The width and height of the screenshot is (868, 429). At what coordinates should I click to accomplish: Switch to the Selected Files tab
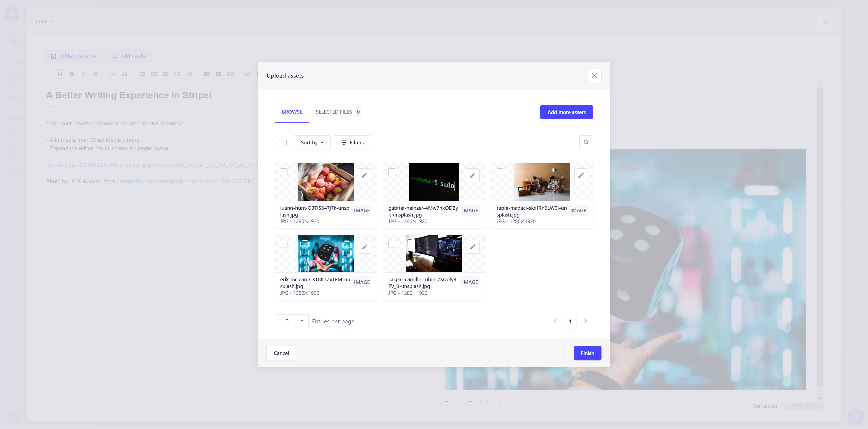coord(338,112)
